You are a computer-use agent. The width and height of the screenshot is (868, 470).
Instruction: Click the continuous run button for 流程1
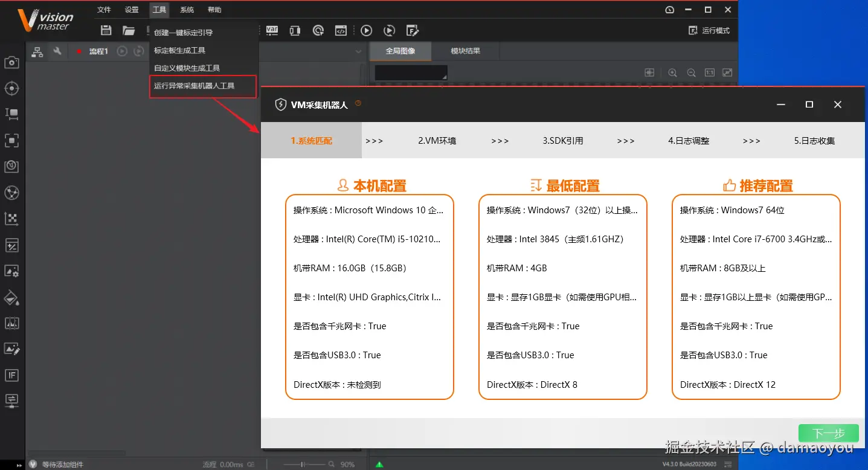point(139,51)
